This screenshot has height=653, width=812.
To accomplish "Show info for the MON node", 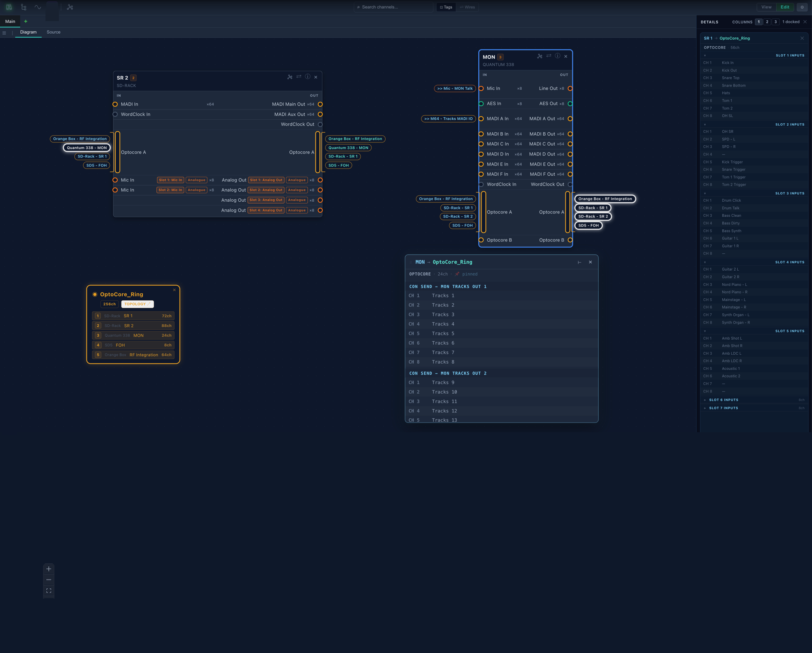I will [557, 56].
